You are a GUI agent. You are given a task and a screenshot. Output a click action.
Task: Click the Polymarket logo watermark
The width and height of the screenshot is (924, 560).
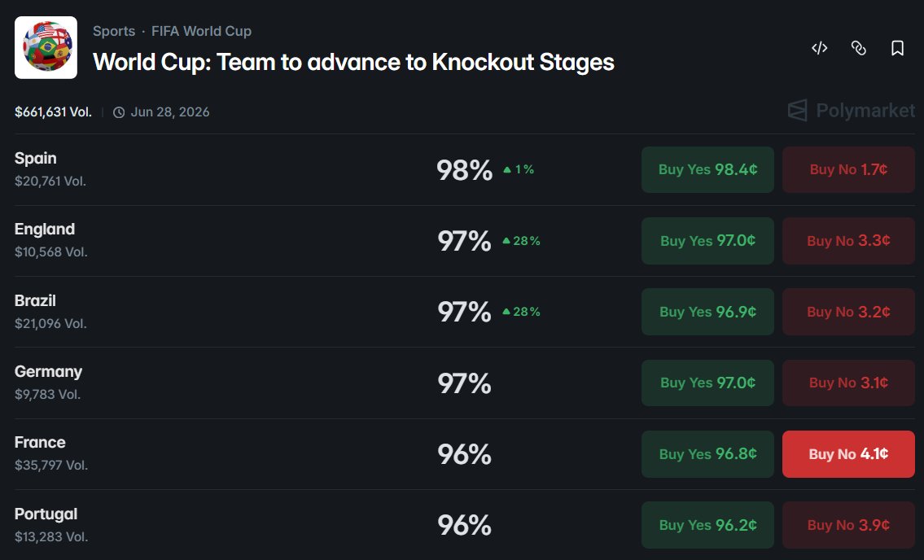(x=851, y=110)
